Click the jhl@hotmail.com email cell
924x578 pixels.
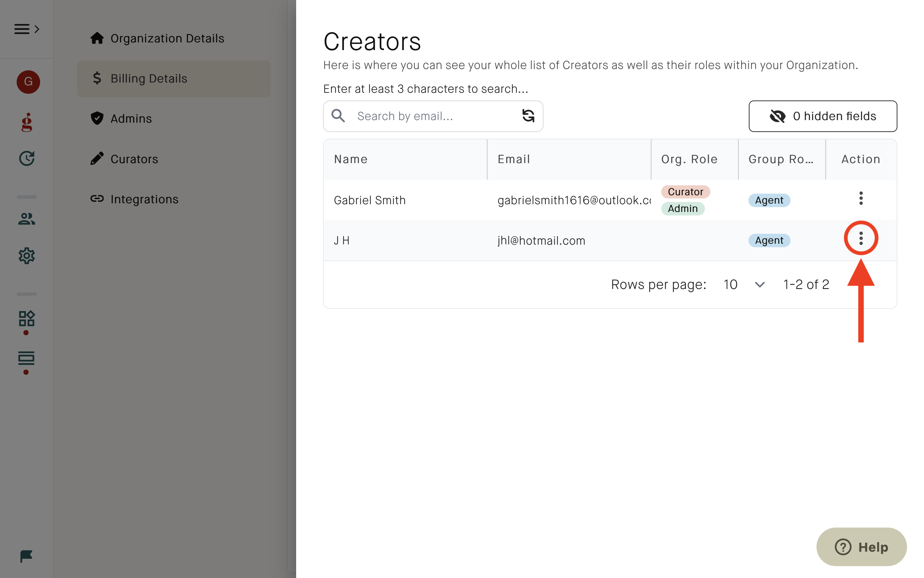tap(569, 241)
